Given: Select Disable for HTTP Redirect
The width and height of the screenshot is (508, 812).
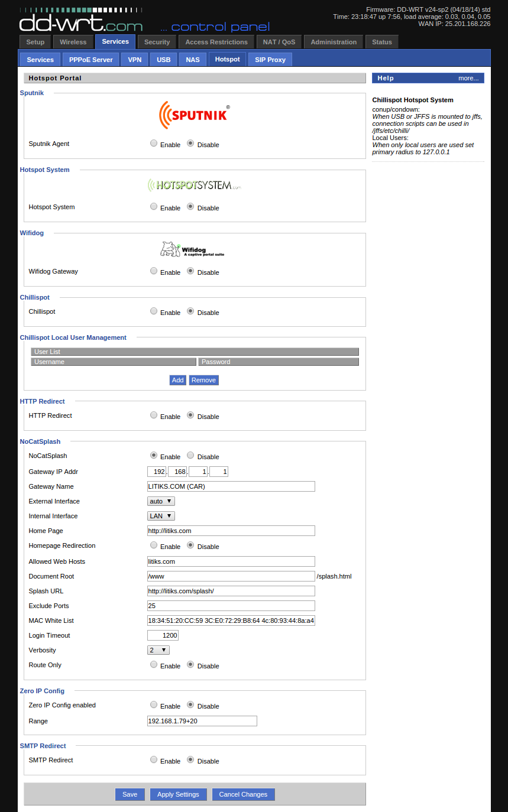Looking at the screenshot, I should point(190,415).
